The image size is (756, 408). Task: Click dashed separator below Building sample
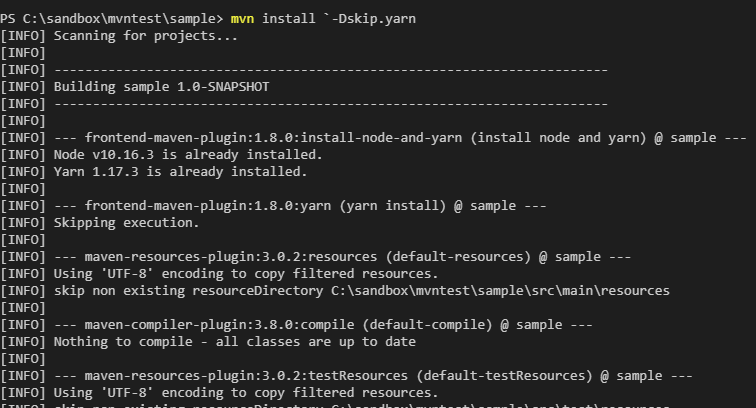coord(331,104)
